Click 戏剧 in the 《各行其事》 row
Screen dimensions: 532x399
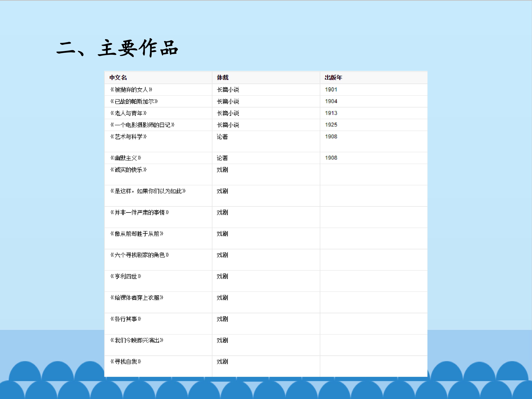click(x=222, y=319)
